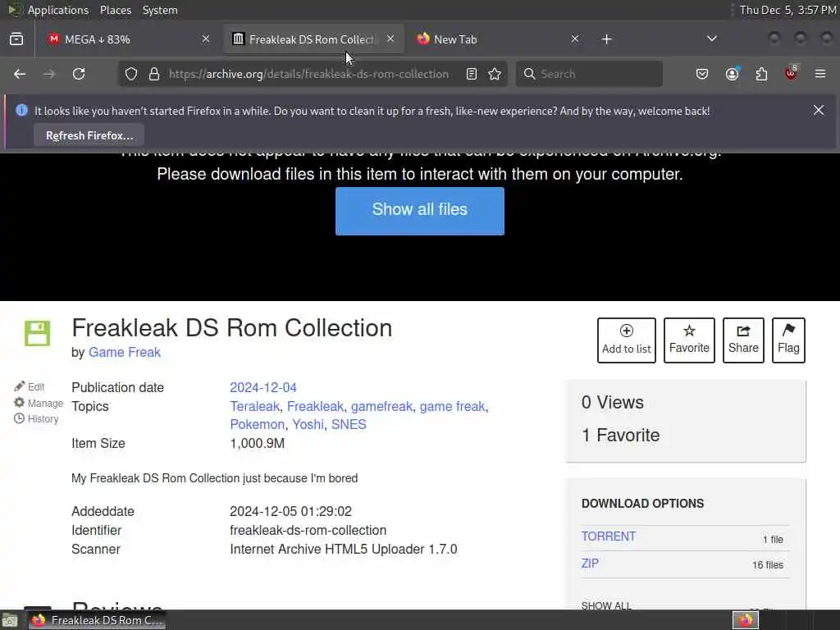Edit the item via Edit link
The height and width of the screenshot is (630, 840).
pos(30,386)
